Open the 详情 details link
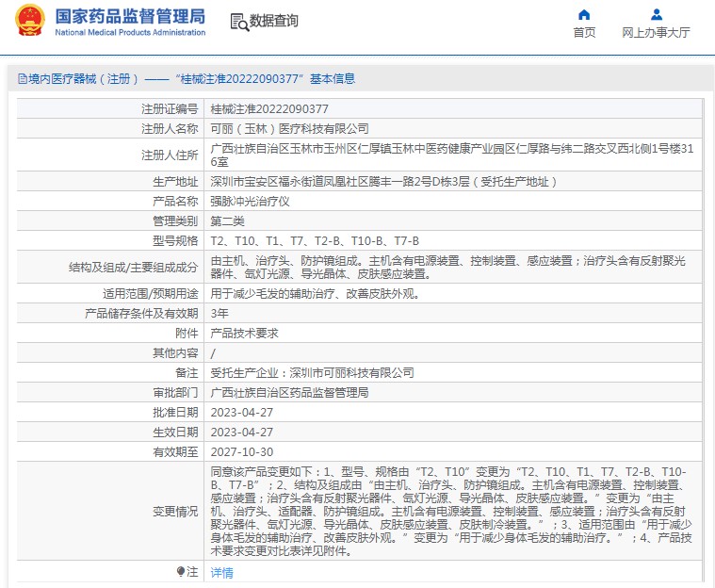This screenshot has width=715, height=588. click(222, 573)
